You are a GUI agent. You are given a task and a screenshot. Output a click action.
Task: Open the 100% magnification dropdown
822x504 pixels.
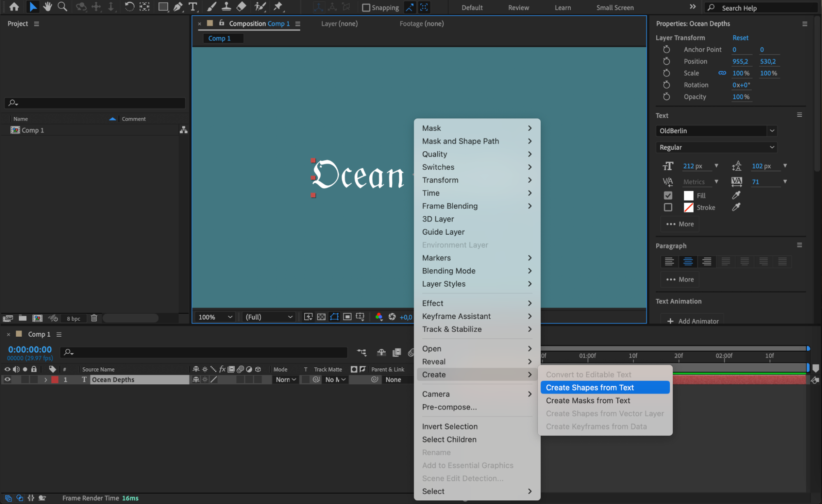click(215, 317)
